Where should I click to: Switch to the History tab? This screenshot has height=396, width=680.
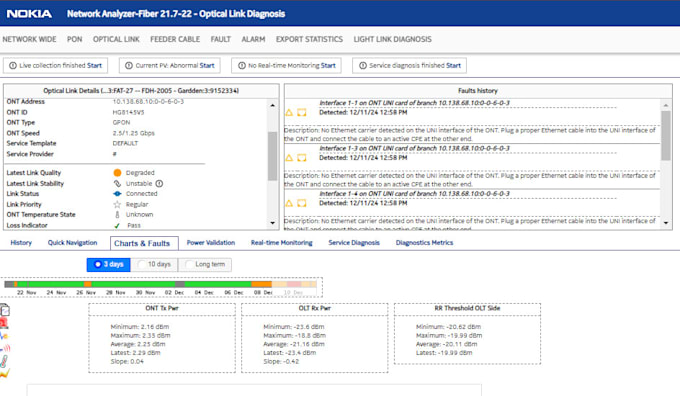pos(21,243)
